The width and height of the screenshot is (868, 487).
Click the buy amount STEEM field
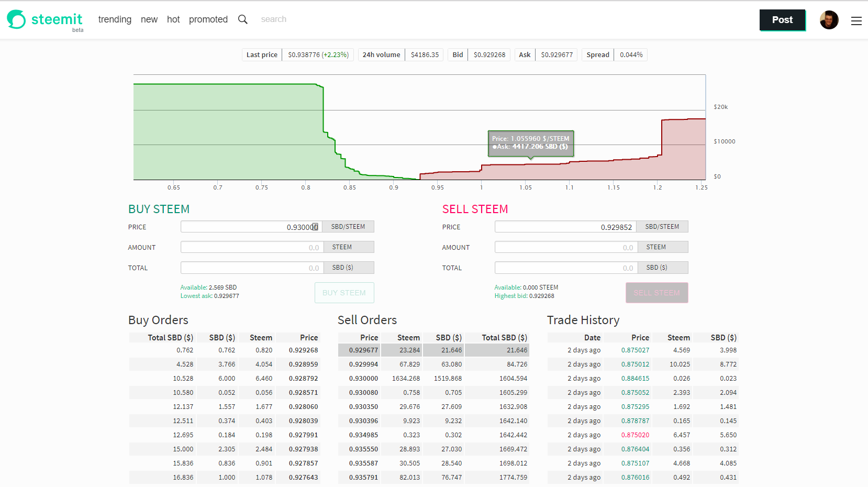[x=251, y=247]
